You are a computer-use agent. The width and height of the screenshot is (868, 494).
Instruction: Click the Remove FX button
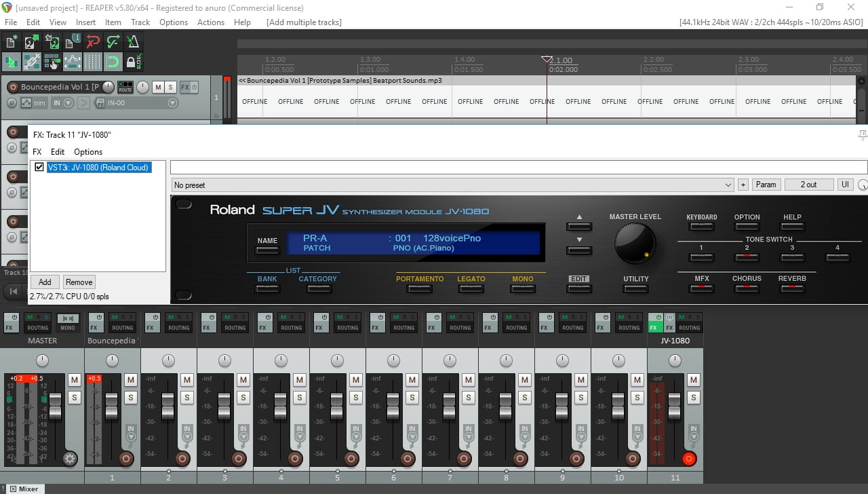tap(79, 282)
